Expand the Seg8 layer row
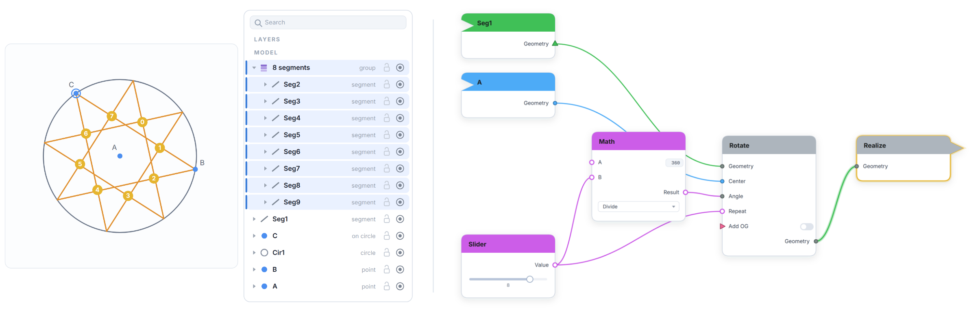Viewport: 980px width, 312px height. (x=265, y=185)
